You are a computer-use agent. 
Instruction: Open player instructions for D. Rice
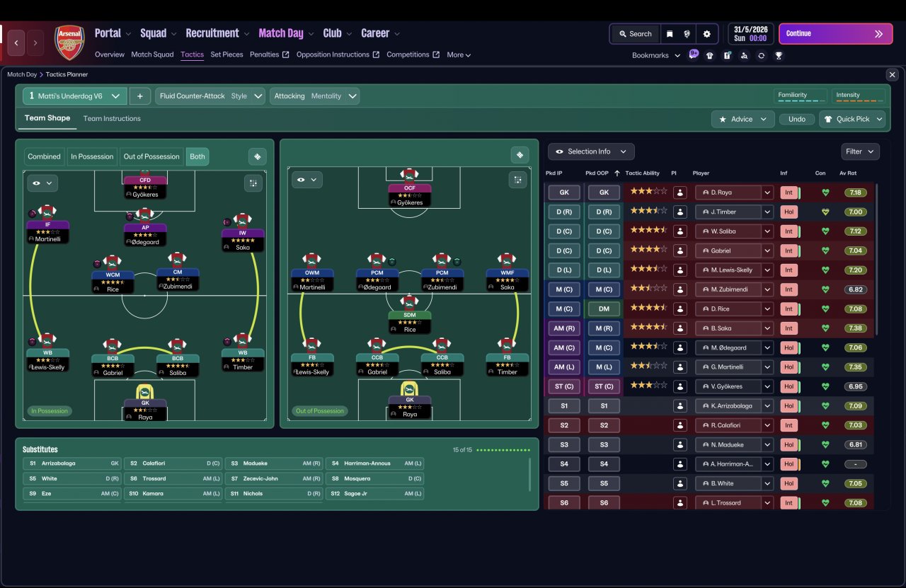coord(680,309)
